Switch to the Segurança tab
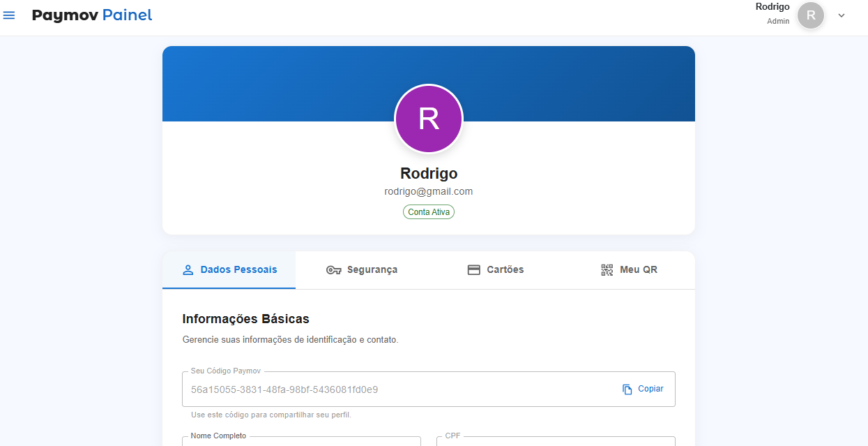 pyautogui.click(x=362, y=270)
